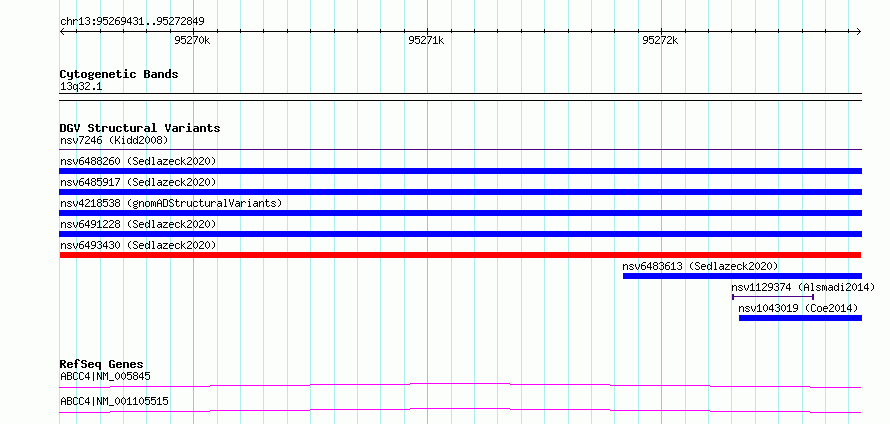This screenshot has width=890, height=424.
Task: Click the 95271k ruler position
Action: 426,40
